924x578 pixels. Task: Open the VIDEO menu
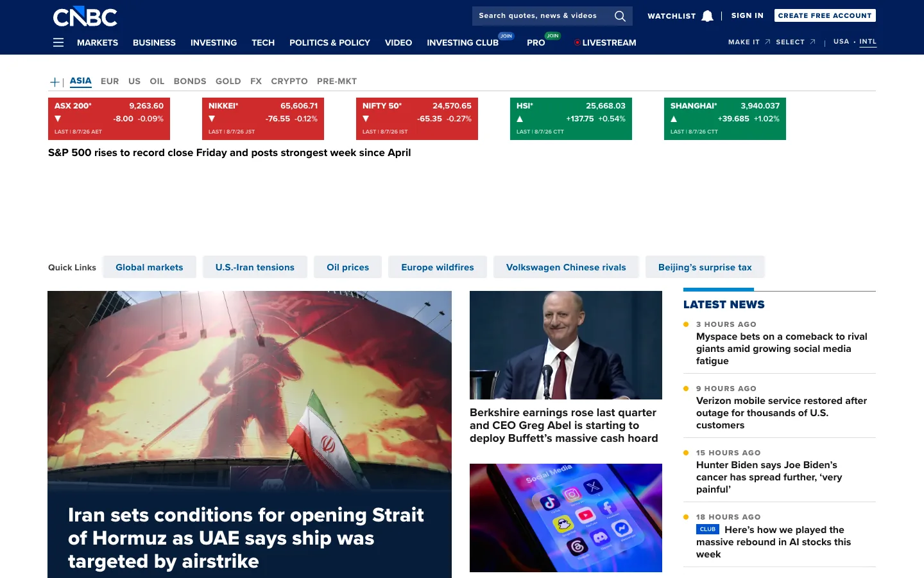click(x=398, y=42)
